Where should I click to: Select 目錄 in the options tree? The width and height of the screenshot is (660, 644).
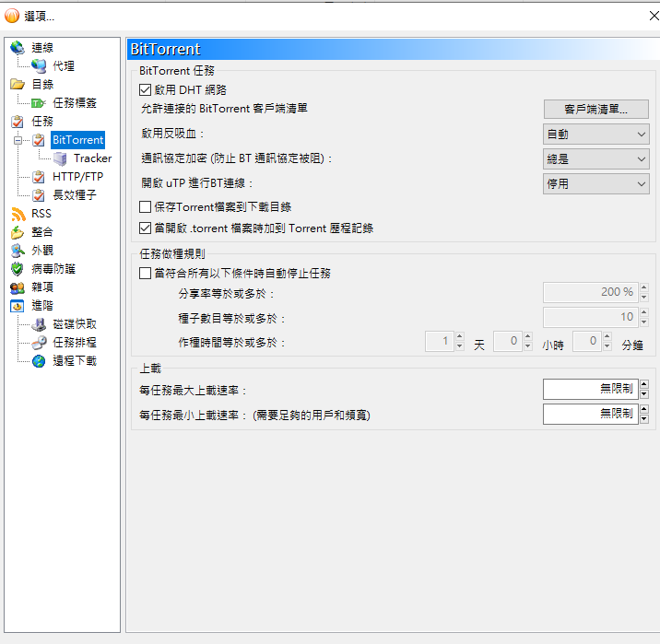pos(42,85)
